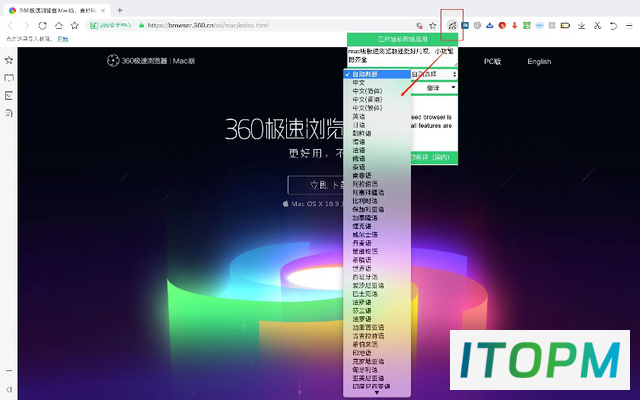Click the translator source text box
640x400 pixels.
tap(402, 56)
